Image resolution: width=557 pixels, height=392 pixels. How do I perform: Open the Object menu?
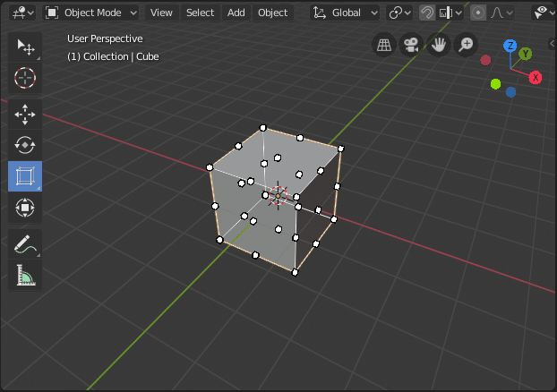(272, 13)
